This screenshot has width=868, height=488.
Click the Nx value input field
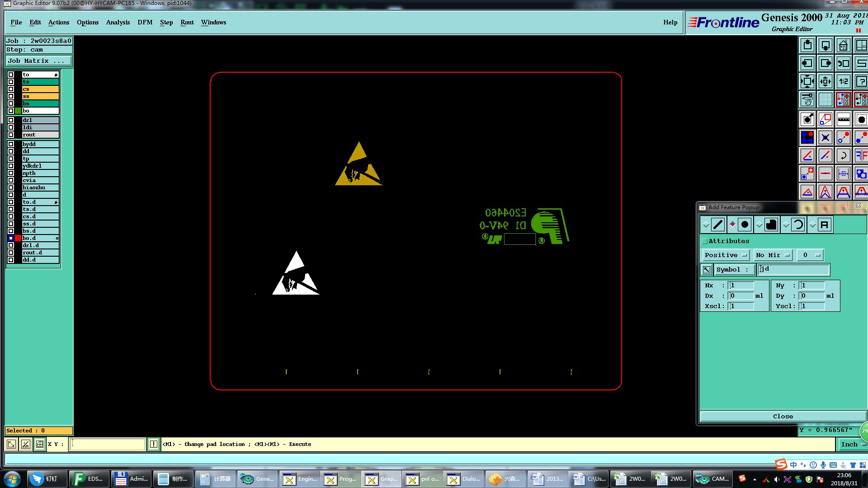(x=741, y=286)
